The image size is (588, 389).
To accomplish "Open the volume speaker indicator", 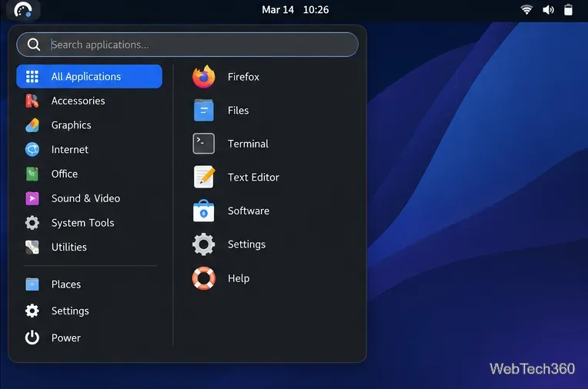I will [x=548, y=10].
